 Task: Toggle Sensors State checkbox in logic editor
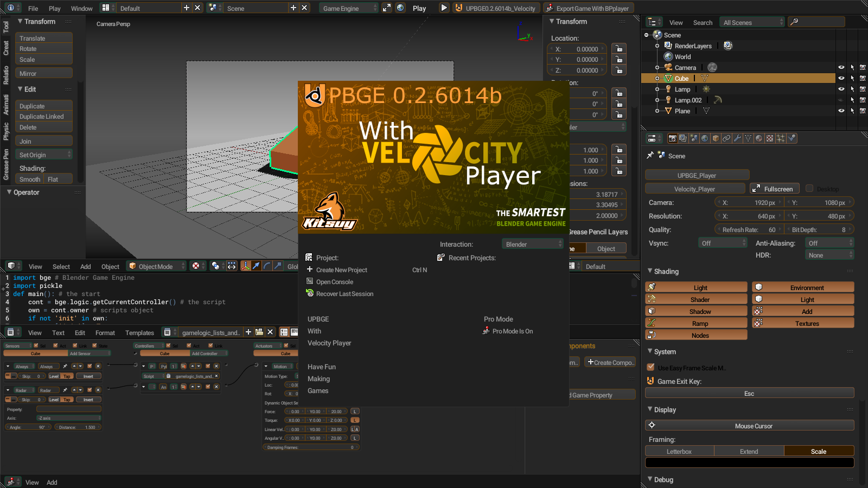(x=94, y=345)
